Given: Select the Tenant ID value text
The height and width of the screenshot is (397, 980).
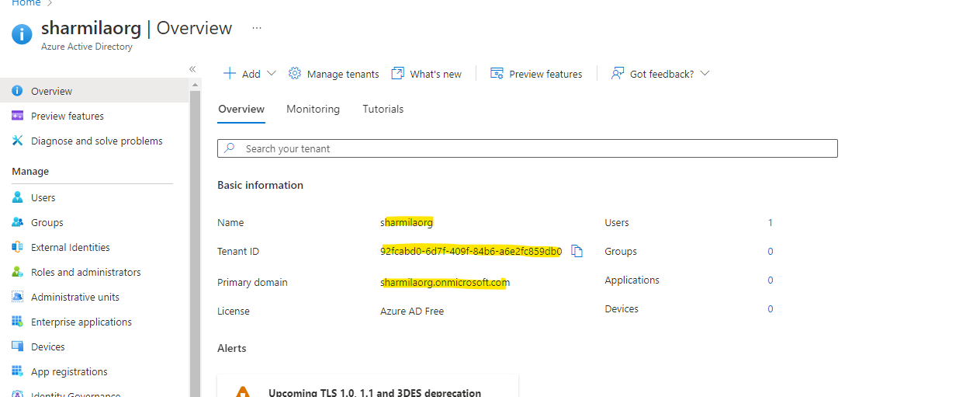Looking at the screenshot, I should [x=471, y=251].
